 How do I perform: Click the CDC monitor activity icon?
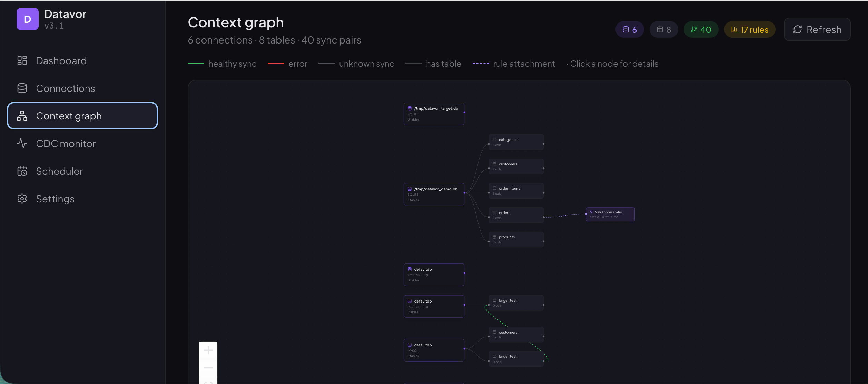22,144
